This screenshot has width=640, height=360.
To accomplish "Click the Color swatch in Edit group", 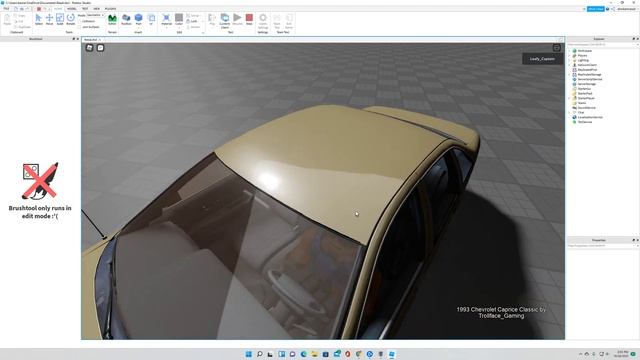I will [x=179, y=18].
